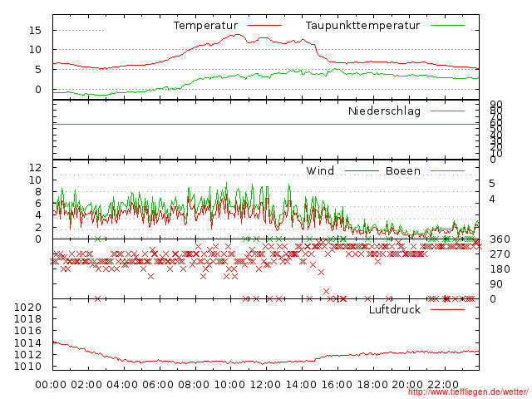Image resolution: width=532 pixels, height=399 pixels.
Task: Click the 15 temperature axis value
Action: 35,31
